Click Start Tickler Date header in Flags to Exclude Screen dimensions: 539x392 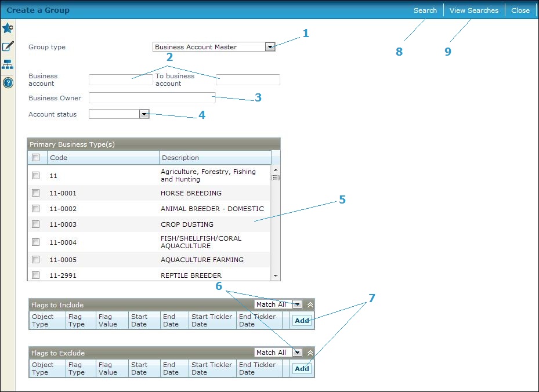pyautogui.click(x=212, y=368)
